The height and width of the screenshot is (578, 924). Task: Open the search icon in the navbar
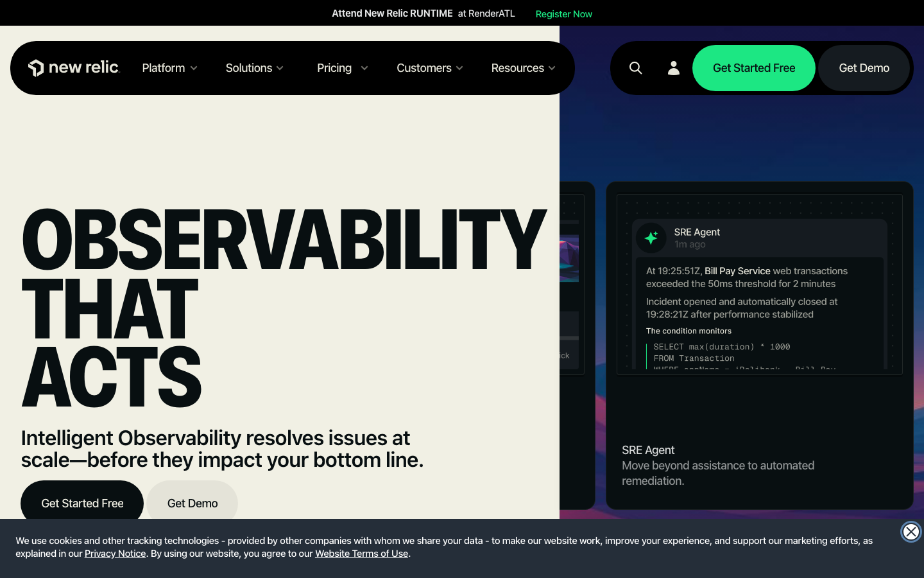point(635,68)
